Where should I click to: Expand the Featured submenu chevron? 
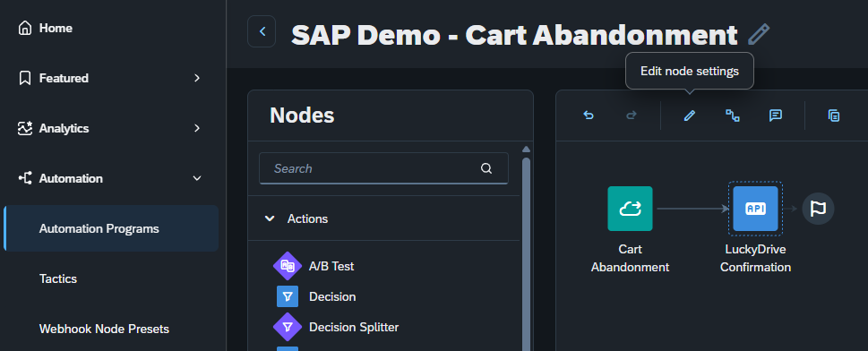click(x=197, y=79)
